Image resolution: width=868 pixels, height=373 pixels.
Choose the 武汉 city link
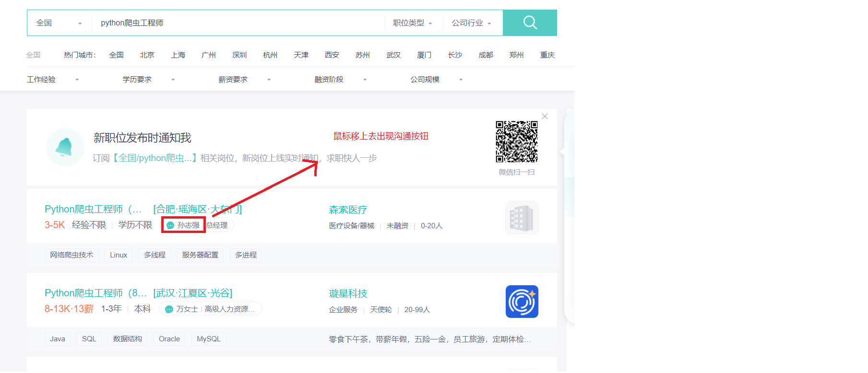click(x=393, y=55)
